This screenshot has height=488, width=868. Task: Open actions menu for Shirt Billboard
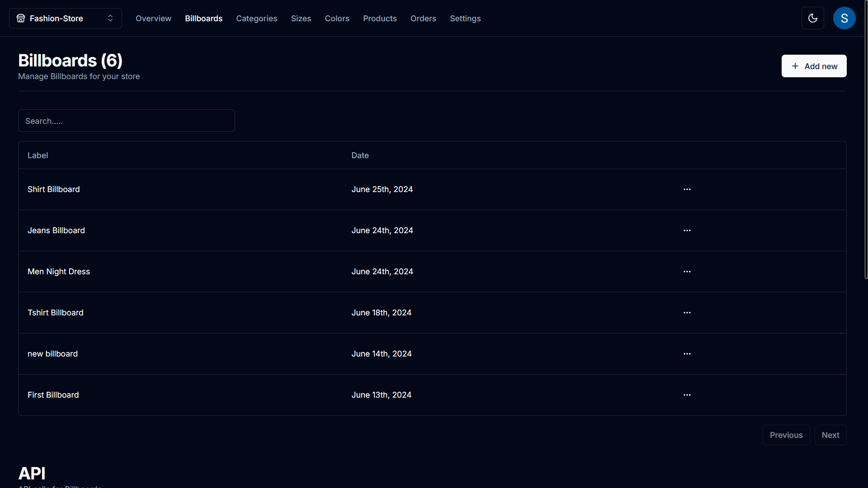click(687, 189)
